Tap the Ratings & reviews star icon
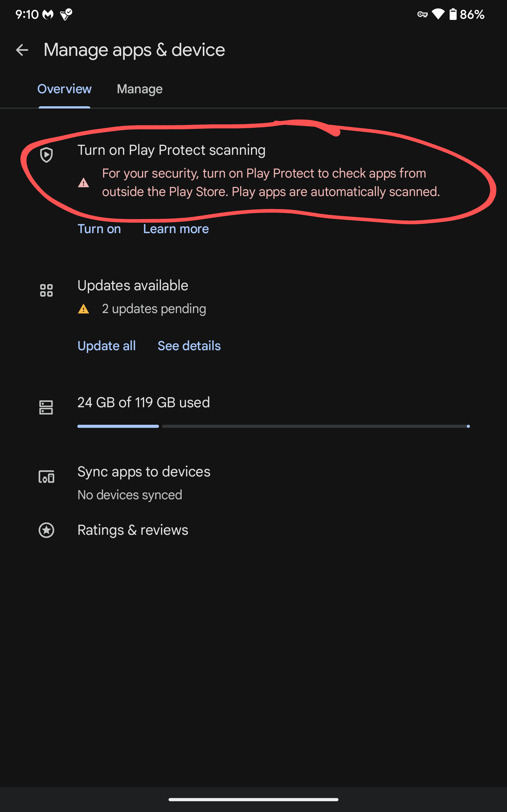Viewport: 507px width, 812px height. pos(46,530)
